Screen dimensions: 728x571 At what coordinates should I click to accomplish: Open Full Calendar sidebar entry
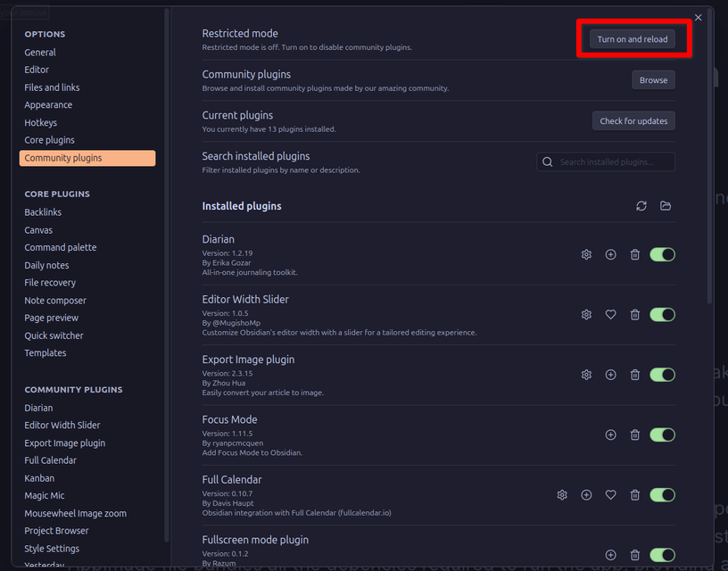click(87, 460)
